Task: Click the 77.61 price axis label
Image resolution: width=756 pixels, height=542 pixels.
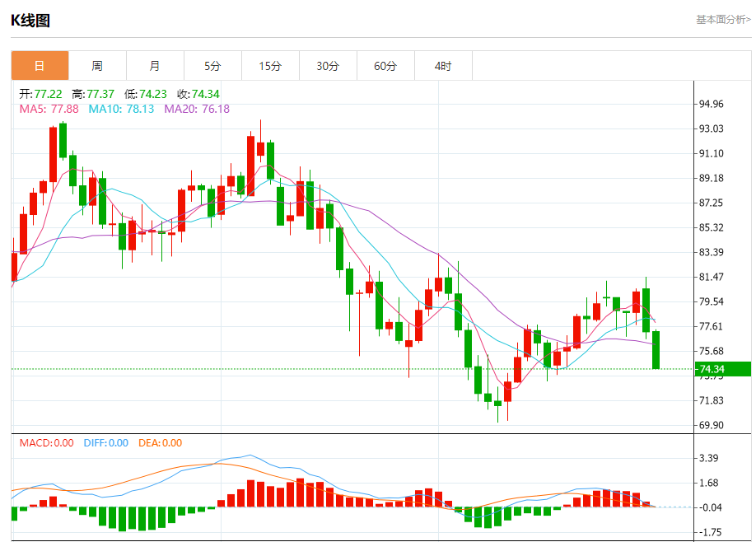Action: [x=712, y=326]
